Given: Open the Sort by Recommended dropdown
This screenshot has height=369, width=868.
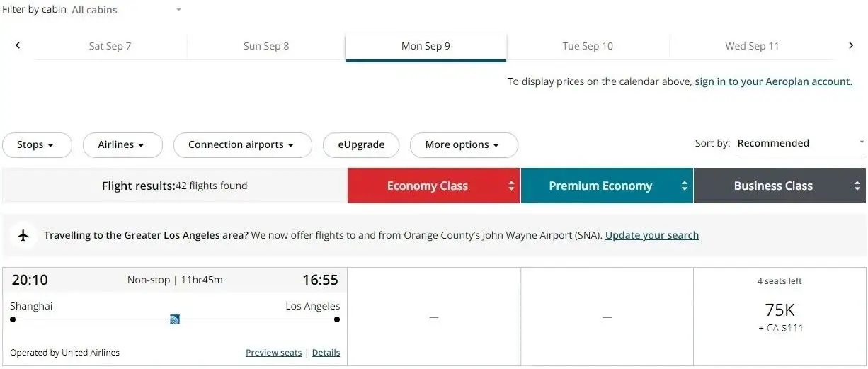Looking at the screenshot, I should (x=800, y=143).
